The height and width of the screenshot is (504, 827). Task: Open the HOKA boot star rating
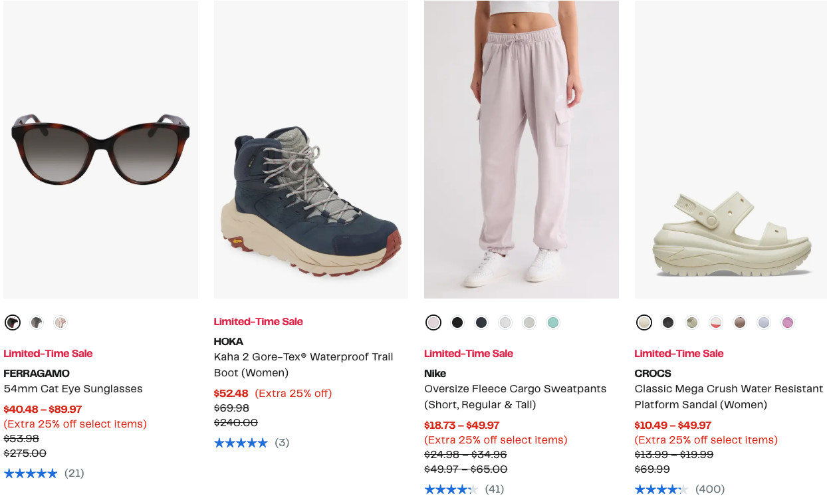click(x=241, y=443)
